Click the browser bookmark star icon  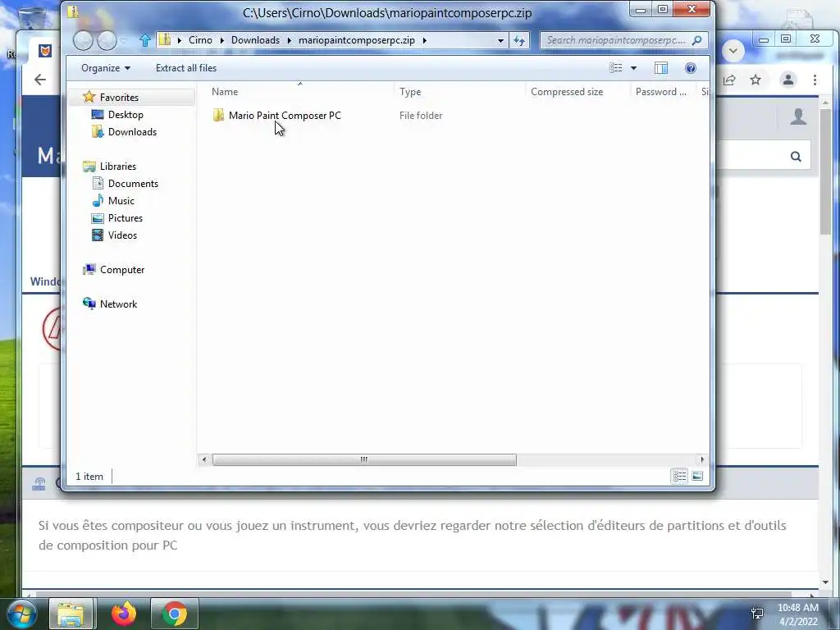(x=756, y=80)
